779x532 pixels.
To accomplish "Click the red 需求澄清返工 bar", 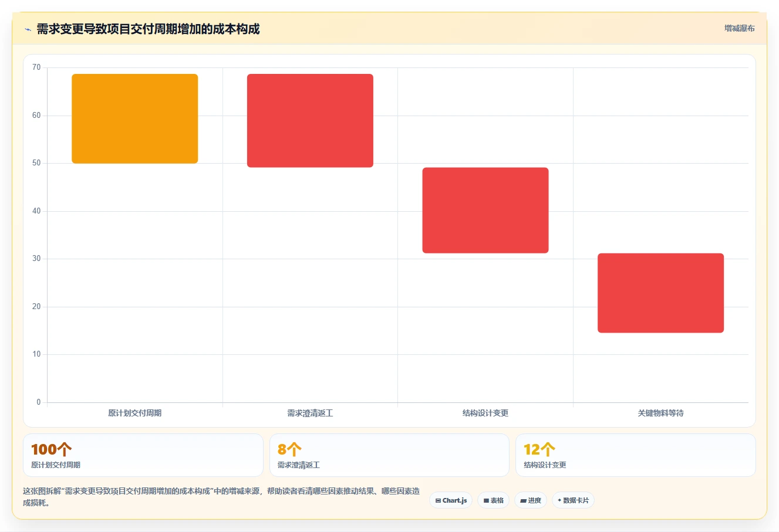I will (x=310, y=121).
